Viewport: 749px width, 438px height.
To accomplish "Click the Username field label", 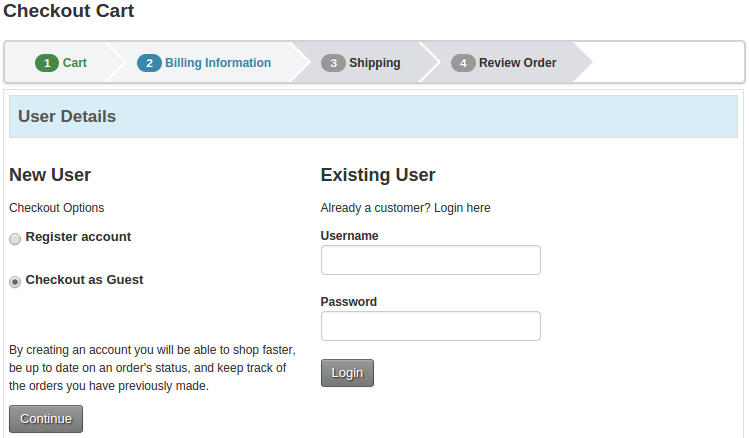I will coord(349,236).
